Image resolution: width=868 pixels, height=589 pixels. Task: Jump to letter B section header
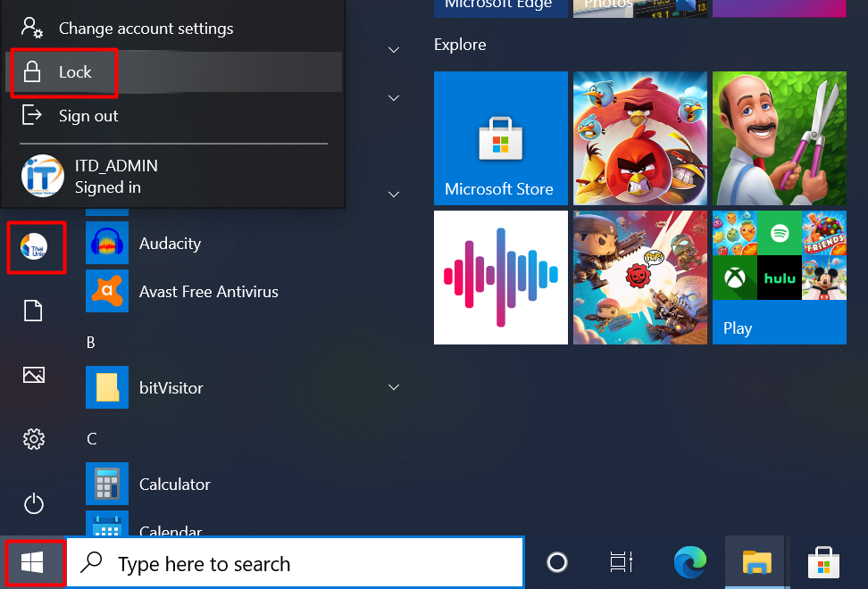pyautogui.click(x=91, y=343)
